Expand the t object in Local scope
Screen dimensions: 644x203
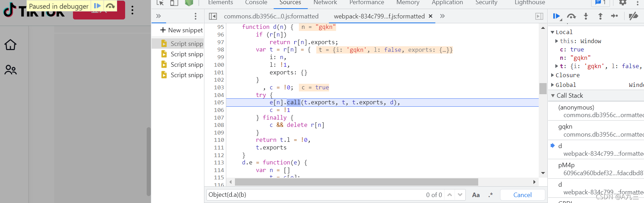pos(556,66)
